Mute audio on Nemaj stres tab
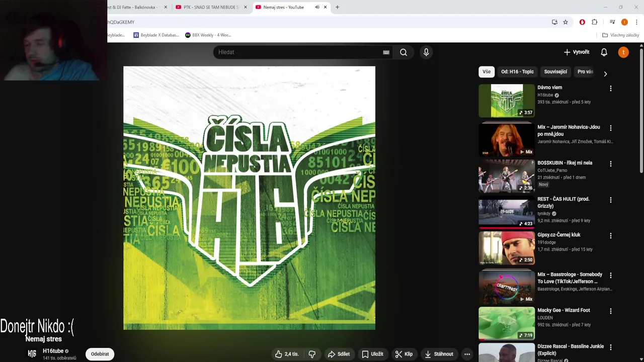 point(317,7)
